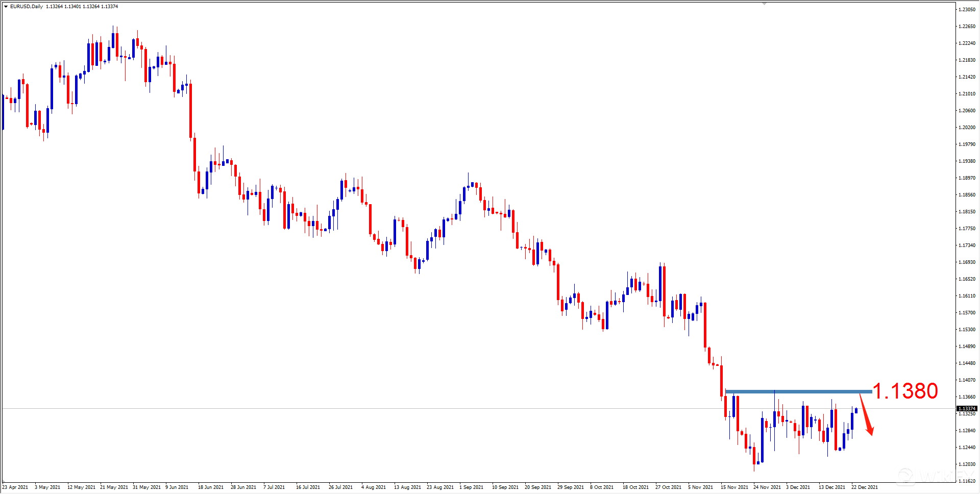Image resolution: width=980 pixels, height=494 pixels.
Task: Click the latest blue candle on the chart
Action: tap(856, 410)
